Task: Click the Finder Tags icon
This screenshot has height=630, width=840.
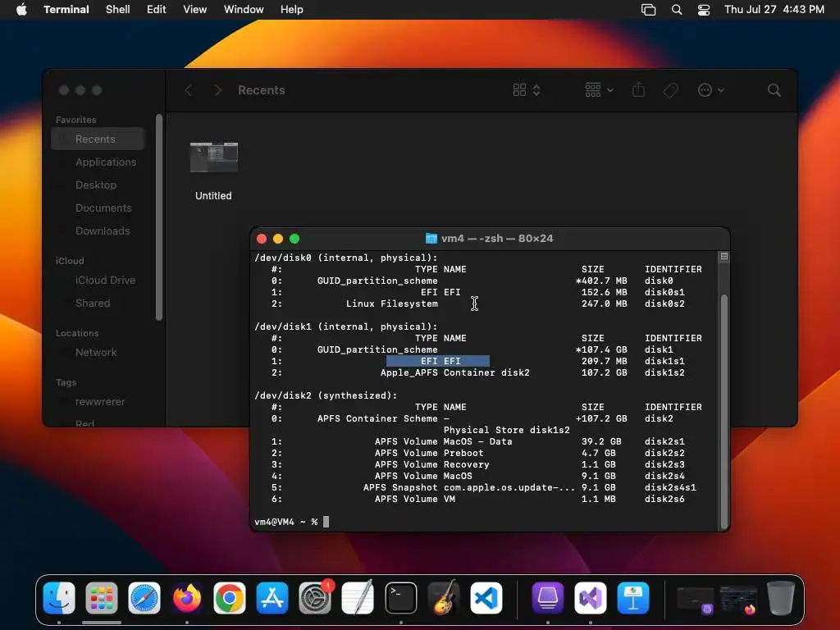Action: (670, 90)
